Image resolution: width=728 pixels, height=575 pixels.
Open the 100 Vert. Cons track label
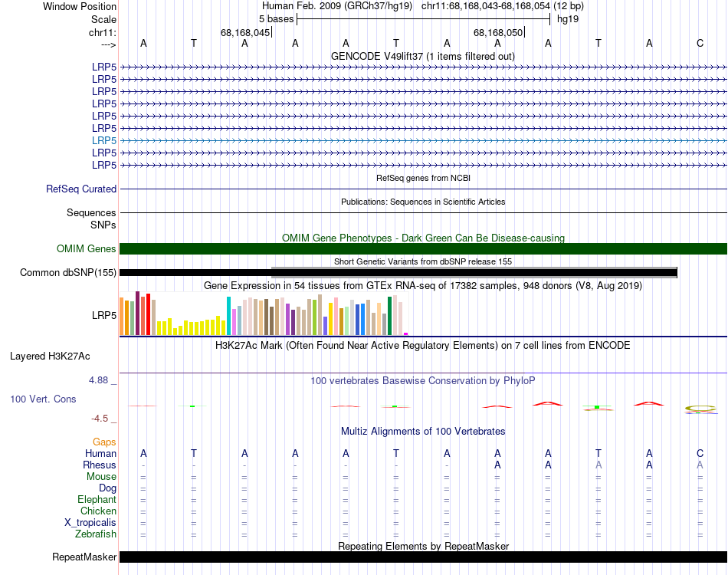tap(43, 399)
